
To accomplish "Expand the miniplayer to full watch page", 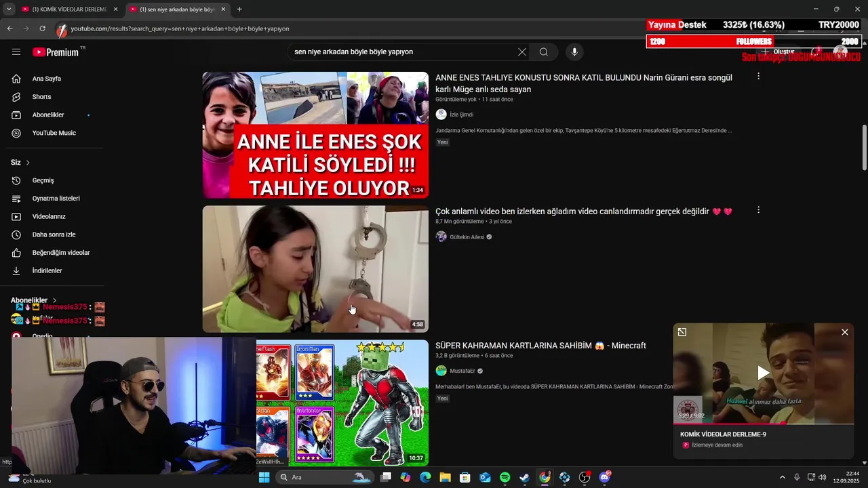I will [x=682, y=332].
